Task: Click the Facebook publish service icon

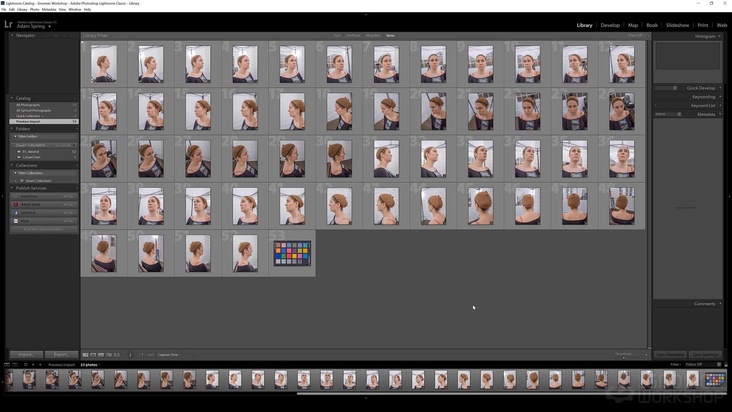Action: 16,213
